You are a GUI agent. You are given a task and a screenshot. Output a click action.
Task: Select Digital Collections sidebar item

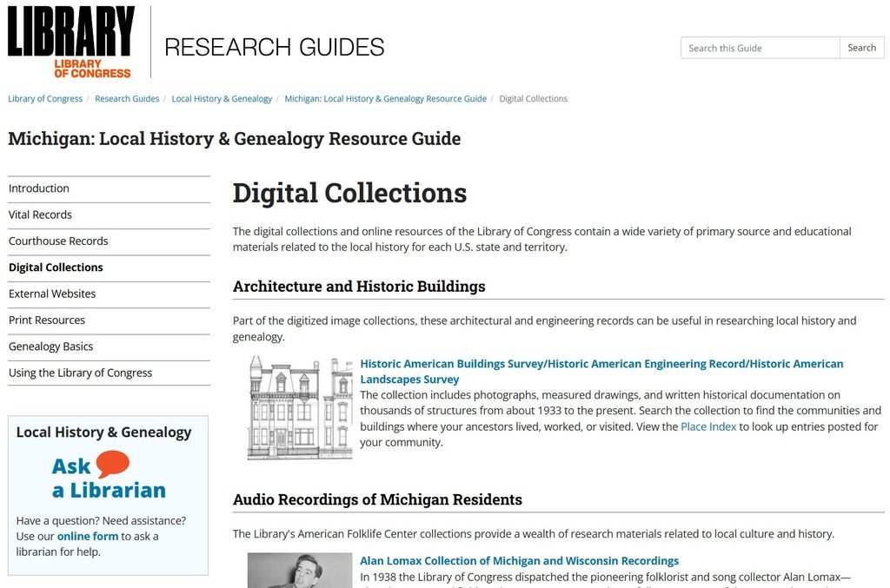109,268
